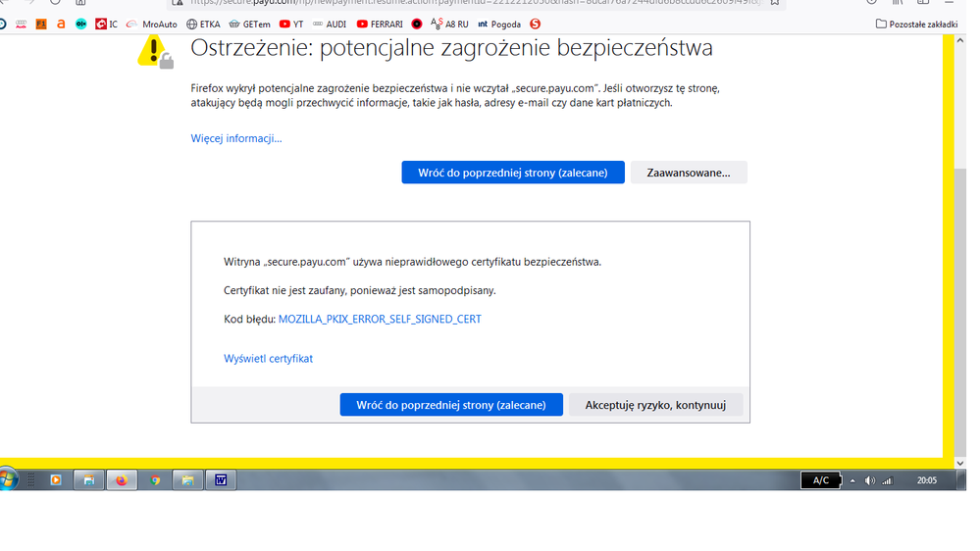Image resolution: width=980 pixels, height=551 pixels.
Task: Click the warning heading 'Ostrzeżenie: potencjalne zagrożenie bezpieczeństwa'
Action: point(451,48)
